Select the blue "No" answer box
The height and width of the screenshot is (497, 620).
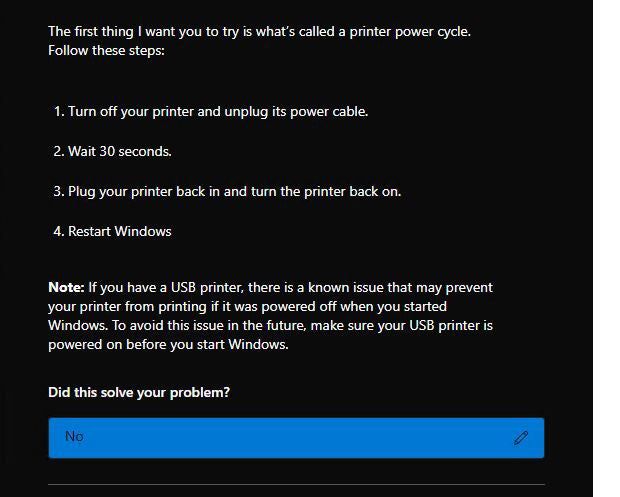[296, 438]
